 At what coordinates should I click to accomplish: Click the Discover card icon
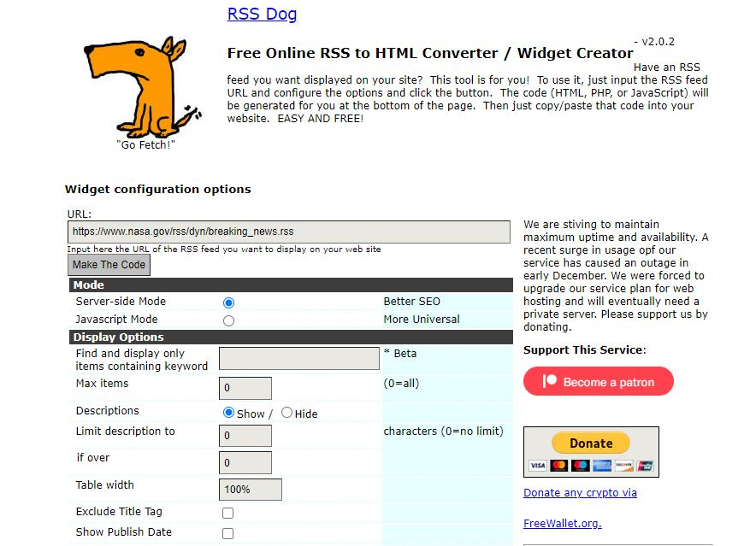click(624, 466)
